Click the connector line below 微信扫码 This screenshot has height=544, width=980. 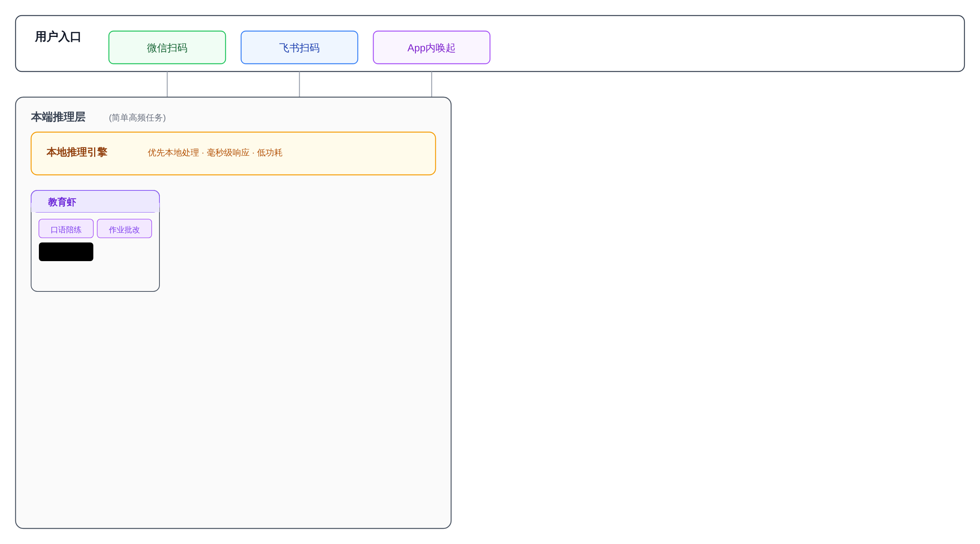click(167, 84)
